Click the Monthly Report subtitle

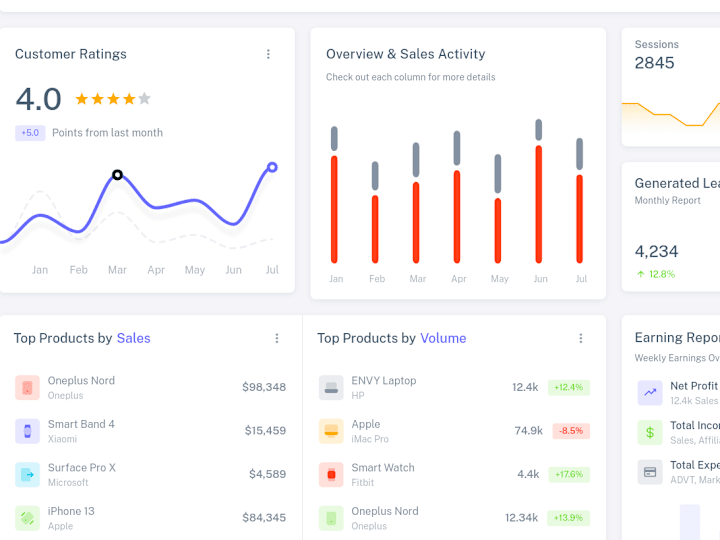[667, 200]
